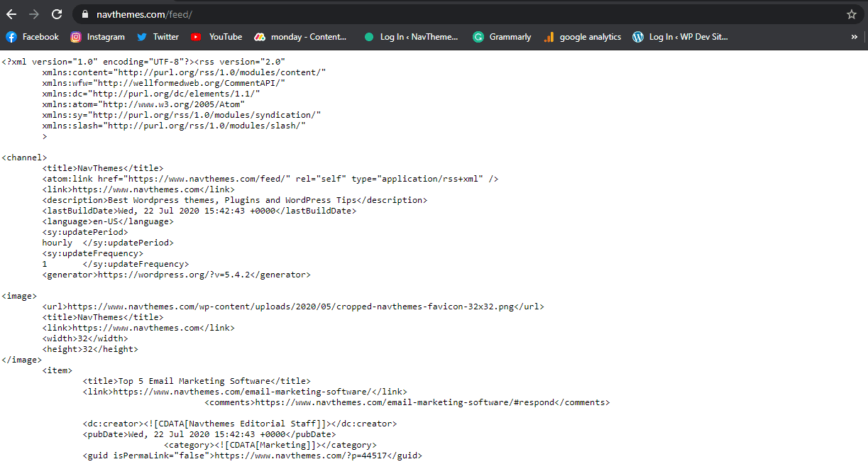Open the Log In NavThemes bookmark

click(x=411, y=37)
